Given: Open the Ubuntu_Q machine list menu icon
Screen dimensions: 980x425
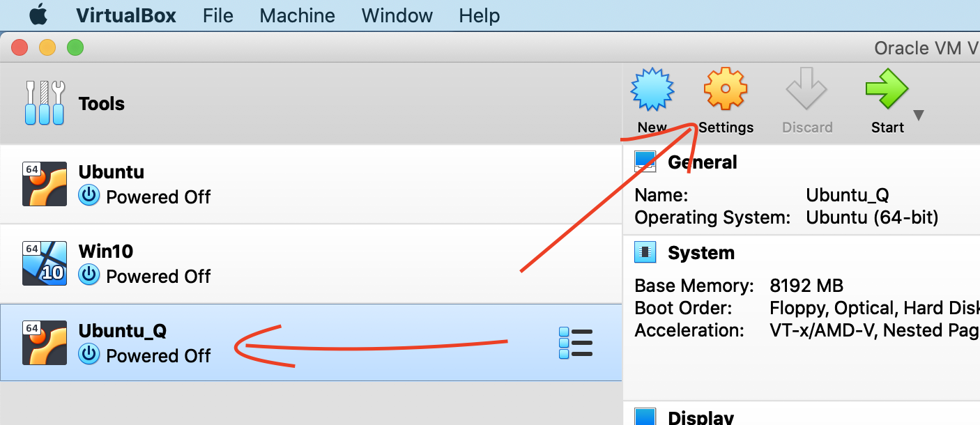Looking at the screenshot, I should pyautogui.click(x=576, y=343).
